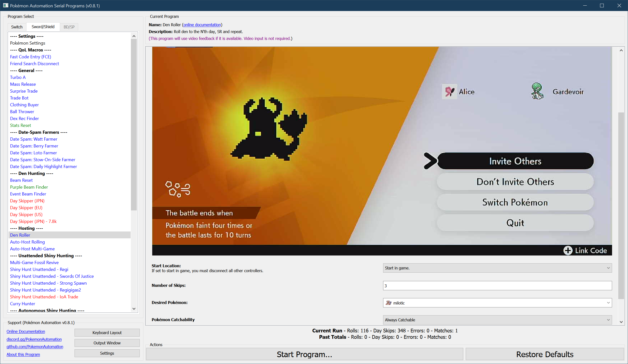Click the milotic icon in Desired Pokémon
Viewport: 628px width, 364px height.
(388, 303)
